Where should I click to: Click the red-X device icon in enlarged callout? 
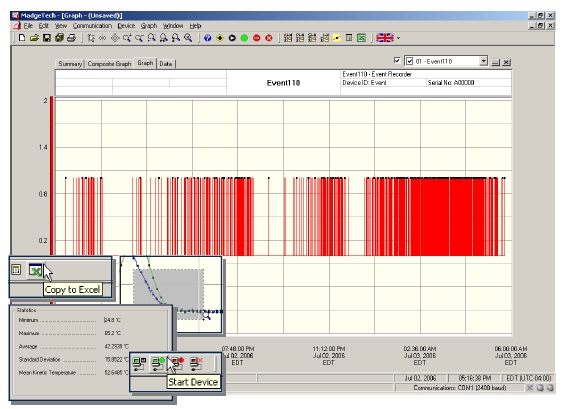tap(196, 364)
